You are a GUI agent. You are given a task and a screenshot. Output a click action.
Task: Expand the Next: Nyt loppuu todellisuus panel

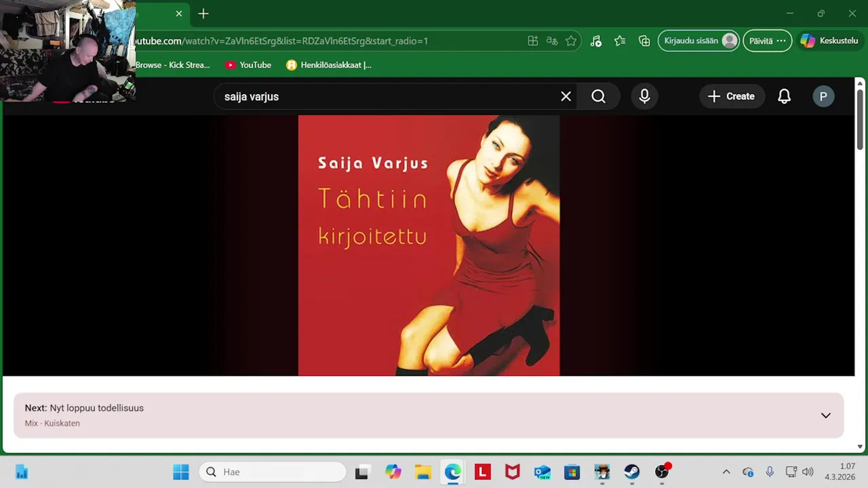(x=825, y=415)
